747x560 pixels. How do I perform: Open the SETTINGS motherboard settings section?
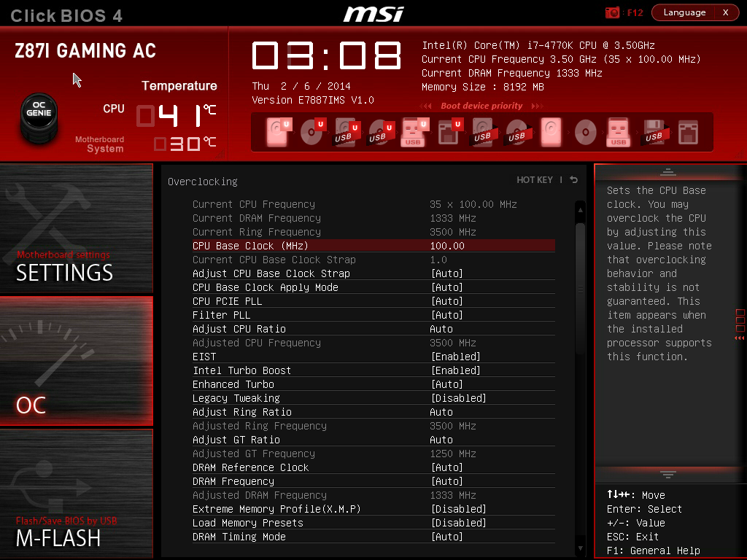tap(76, 228)
